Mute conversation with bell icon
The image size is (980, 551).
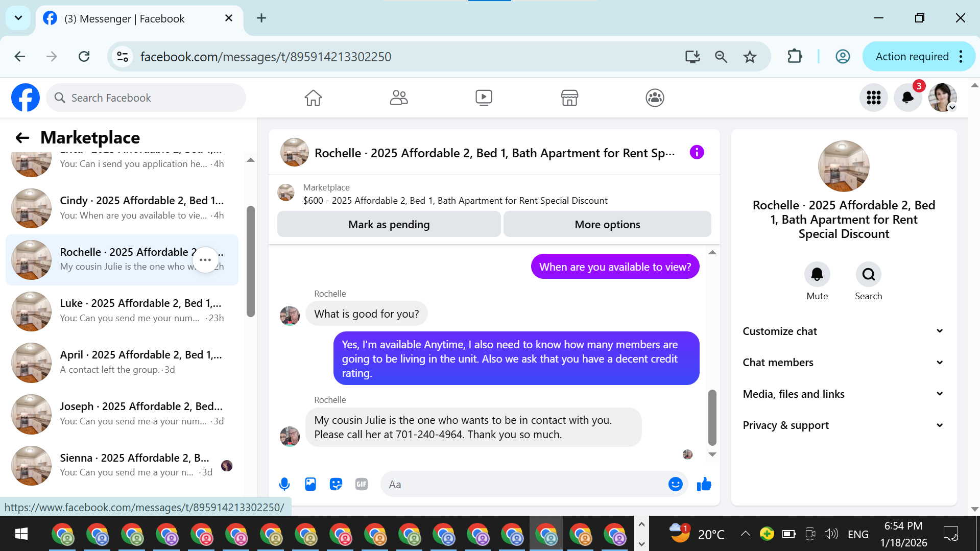pyautogui.click(x=817, y=275)
